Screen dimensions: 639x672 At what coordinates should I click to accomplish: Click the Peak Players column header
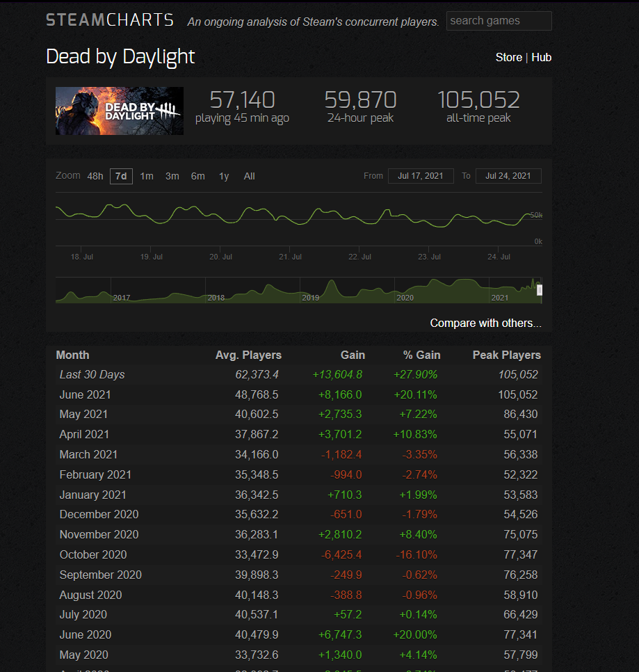507,355
